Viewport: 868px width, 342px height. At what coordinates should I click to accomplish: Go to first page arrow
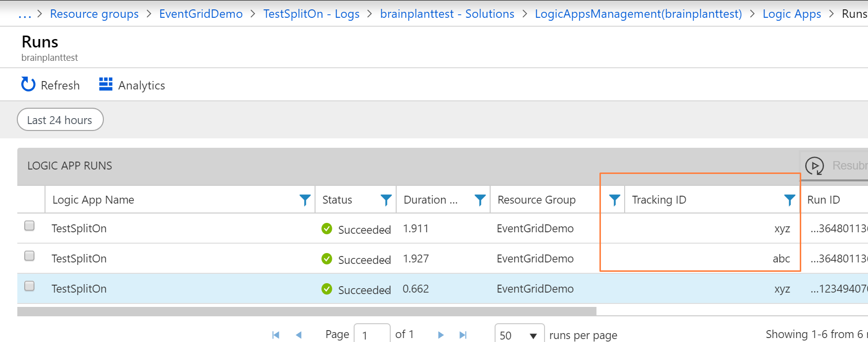276,335
